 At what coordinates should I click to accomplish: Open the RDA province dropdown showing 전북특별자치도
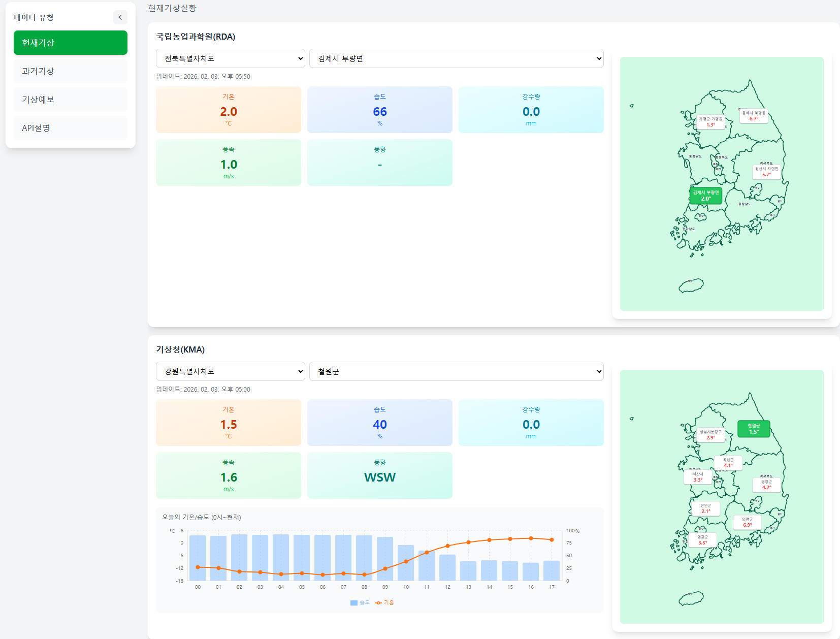(x=230, y=58)
